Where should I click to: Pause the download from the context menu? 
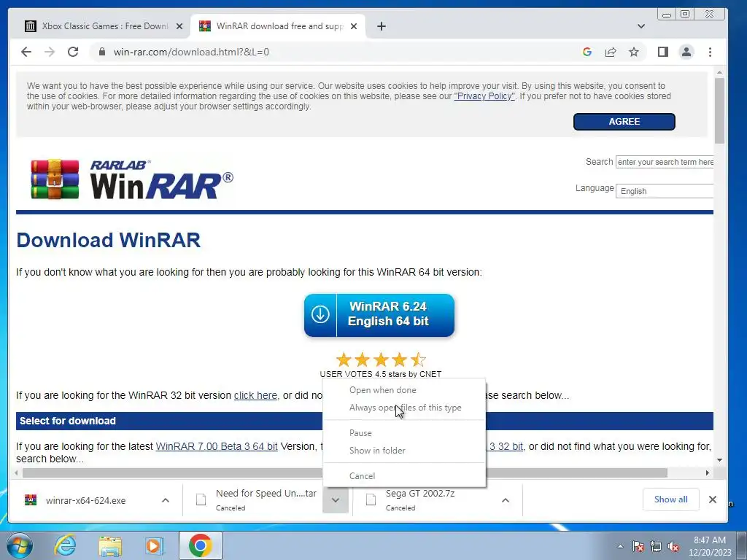point(404,433)
